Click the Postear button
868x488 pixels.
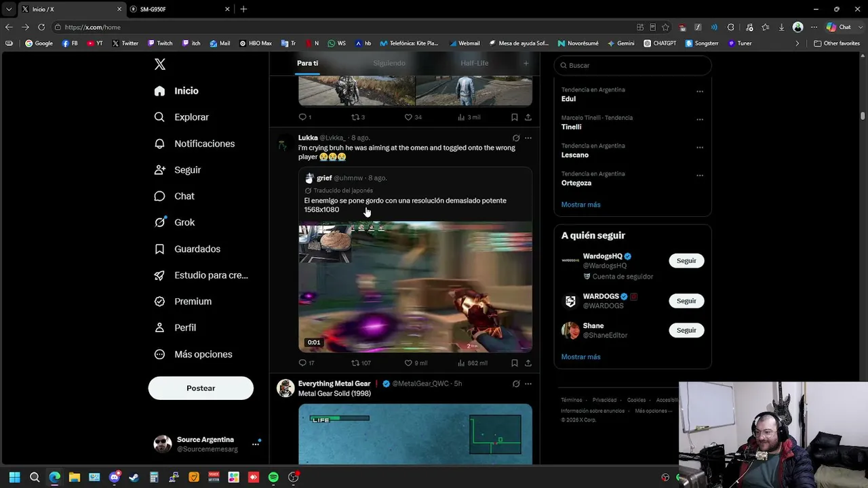tap(201, 388)
